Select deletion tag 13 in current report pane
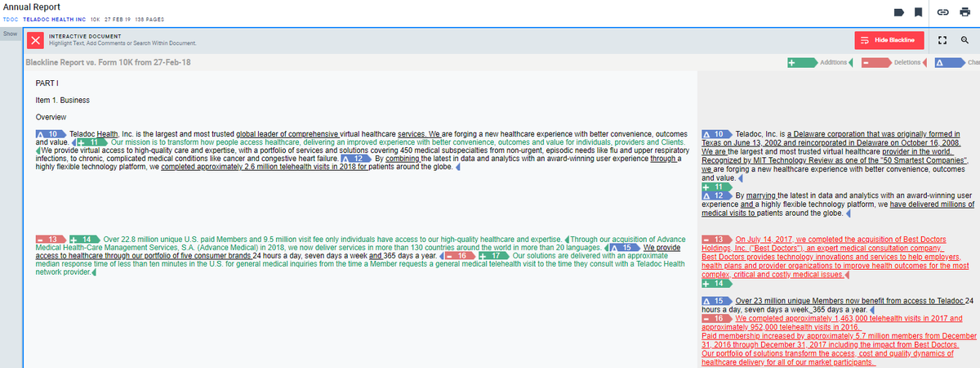The image size is (980, 368). pos(51,238)
